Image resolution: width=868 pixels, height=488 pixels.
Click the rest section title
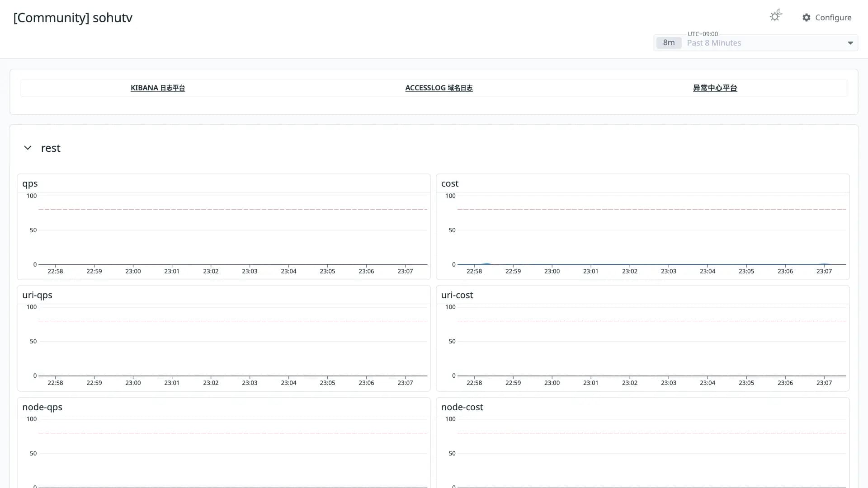[51, 148]
